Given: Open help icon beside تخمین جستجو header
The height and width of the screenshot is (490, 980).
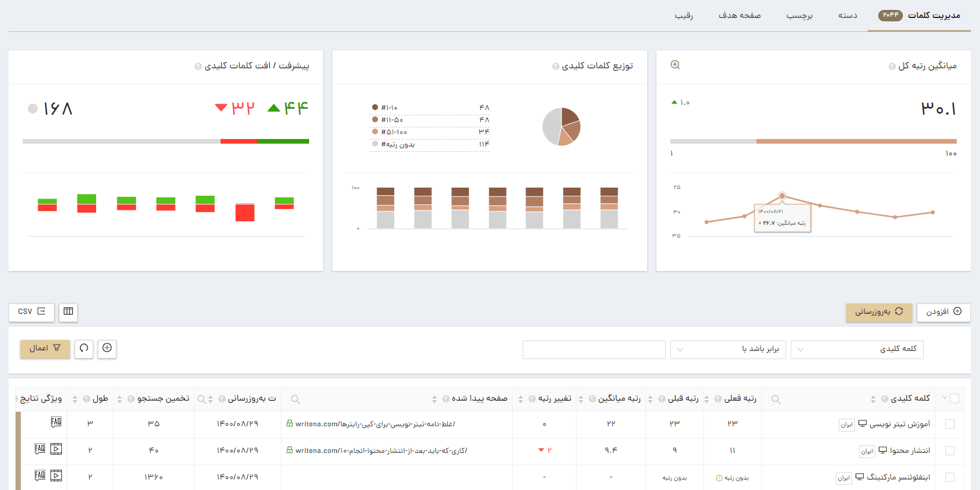Looking at the screenshot, I should point(131,399).
